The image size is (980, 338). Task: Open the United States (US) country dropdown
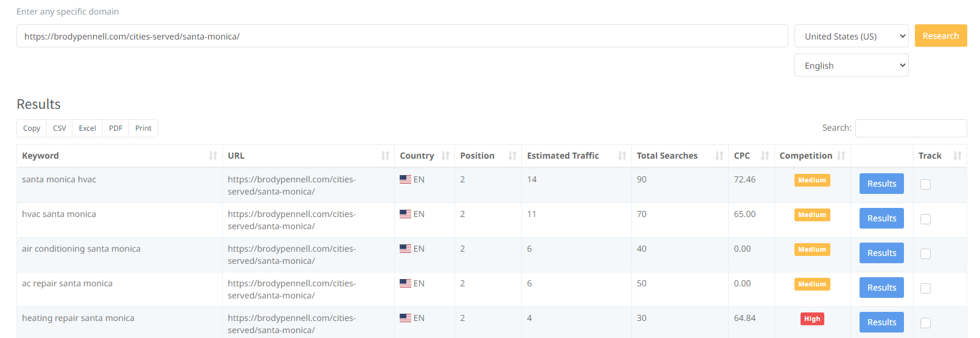coord(851,36)
